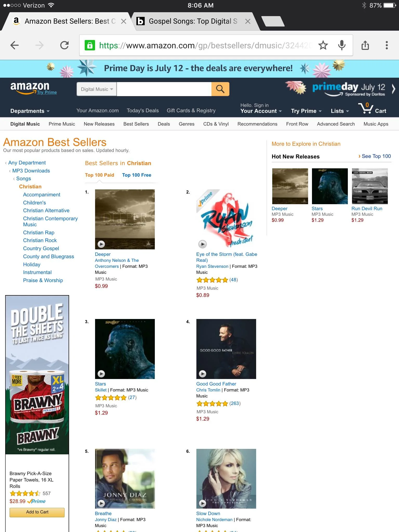The height and width of the screenshot is (532, 399).
Task: Open Run Devil Run album thumbnail
Action: (x=370, y=186)
